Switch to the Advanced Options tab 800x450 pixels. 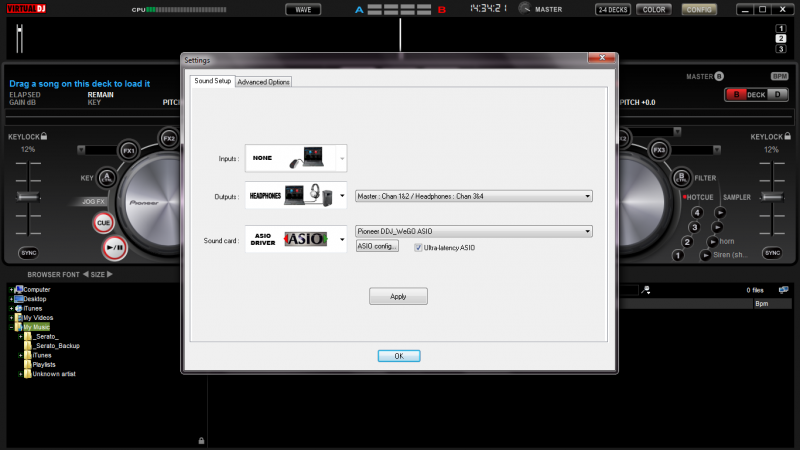pos(264,81)
